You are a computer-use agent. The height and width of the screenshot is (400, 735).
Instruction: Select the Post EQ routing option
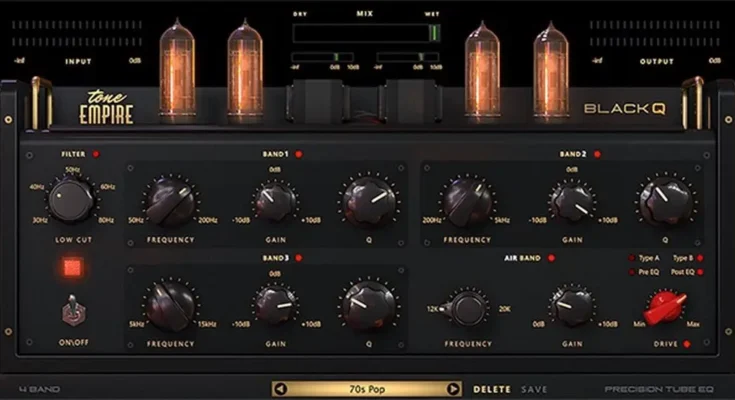click(699, 271)
